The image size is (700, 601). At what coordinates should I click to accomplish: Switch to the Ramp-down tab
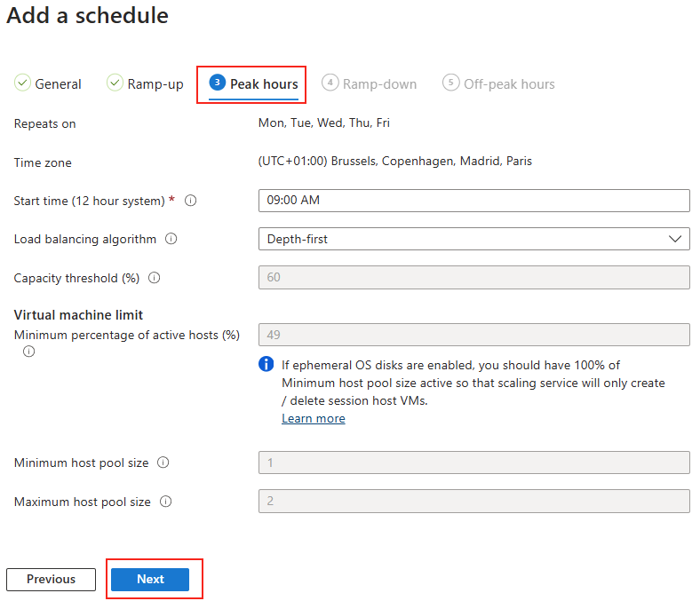pos(370,83)
